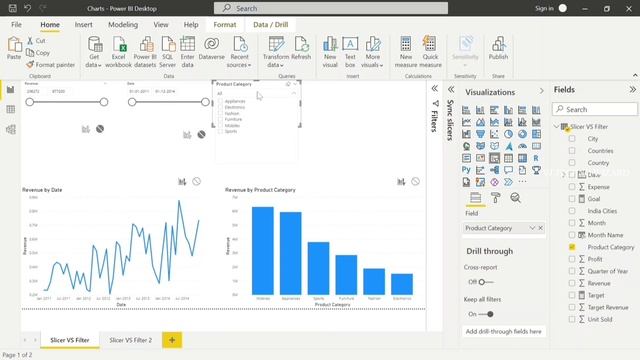
Task: Click the title bar Search box
Action: [x=331, y=8]
